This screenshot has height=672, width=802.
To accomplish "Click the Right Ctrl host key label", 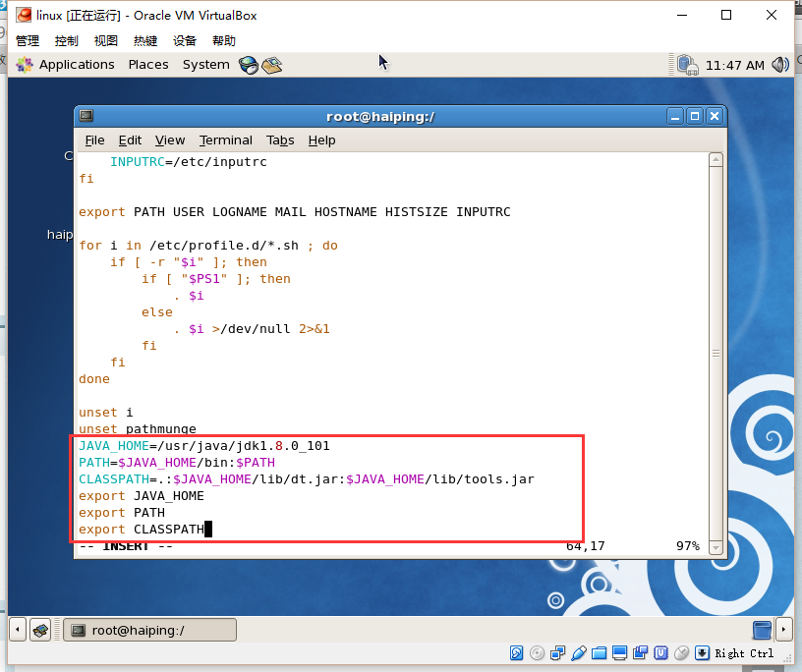I will point(744,653).
